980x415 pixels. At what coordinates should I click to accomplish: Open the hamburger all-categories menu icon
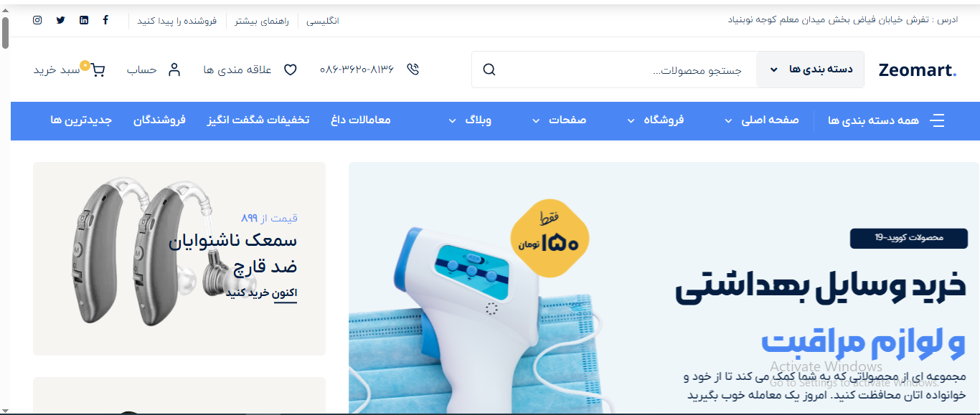click(x=937, y=120)
